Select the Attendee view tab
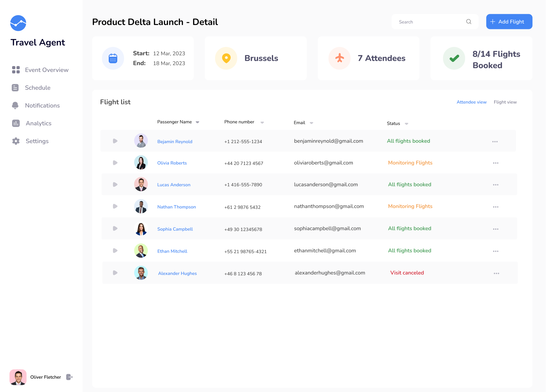 click(471, 102)
